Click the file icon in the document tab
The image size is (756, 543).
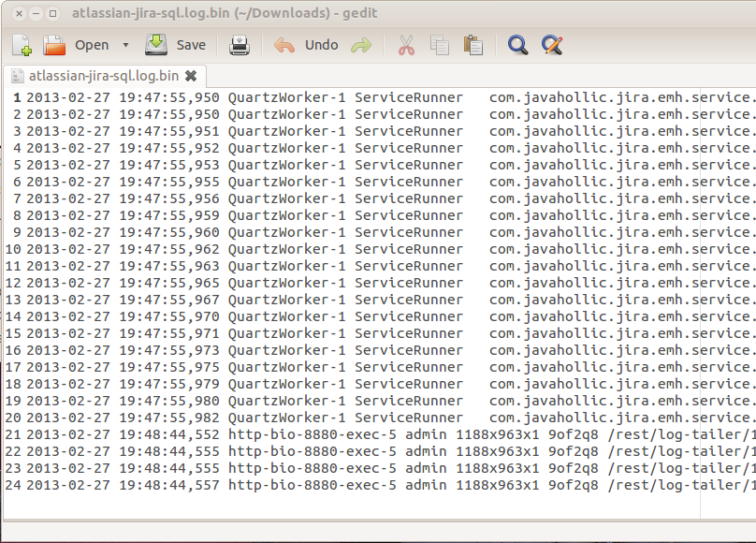coord(18,76)
